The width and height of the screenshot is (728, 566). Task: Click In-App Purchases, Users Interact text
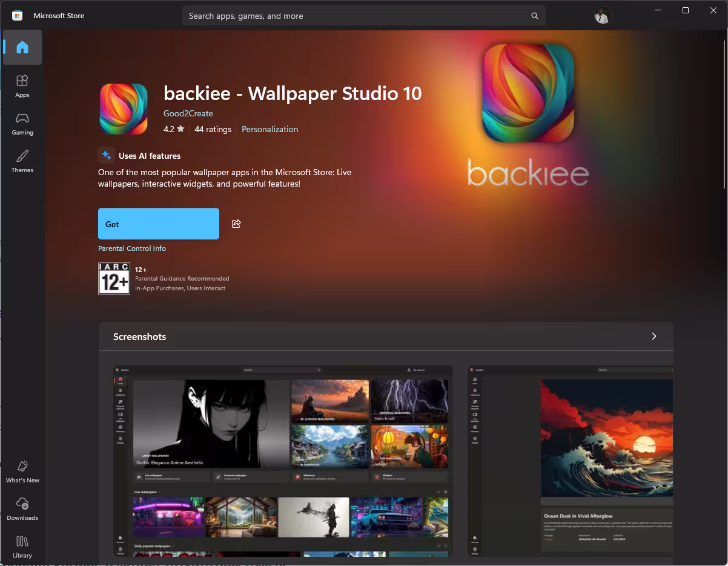point(180,288)
